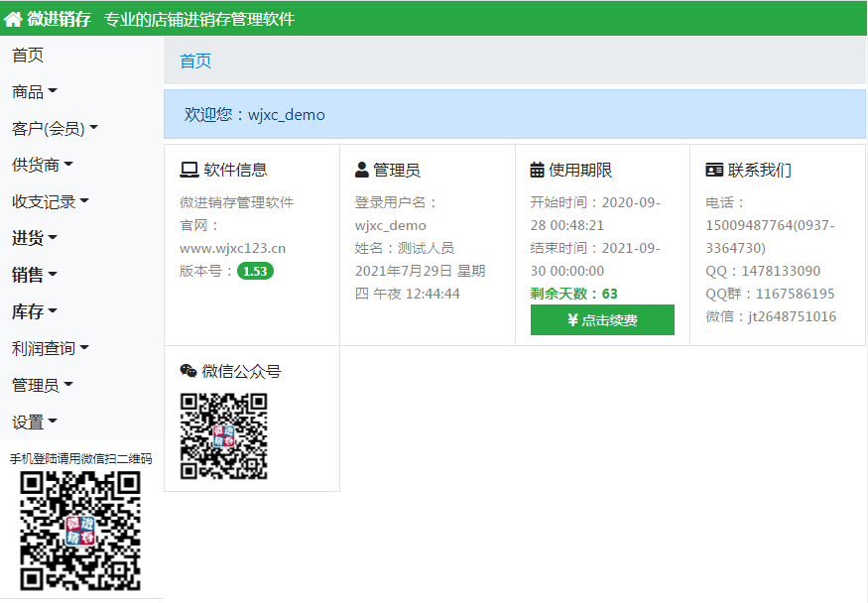The image size is (868, 603).
Task: Click the calendar icon beside 使用期限
Action: click(x=537, y=170)
